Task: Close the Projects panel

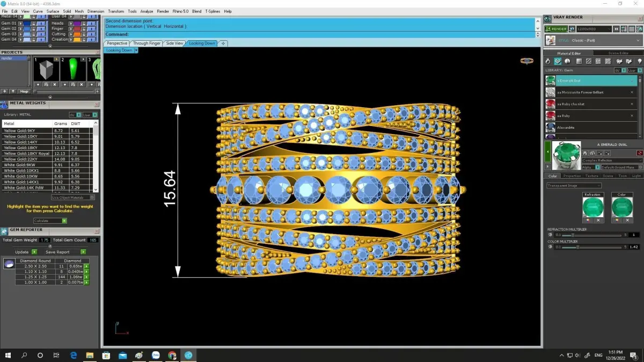Action: (98, 52)
